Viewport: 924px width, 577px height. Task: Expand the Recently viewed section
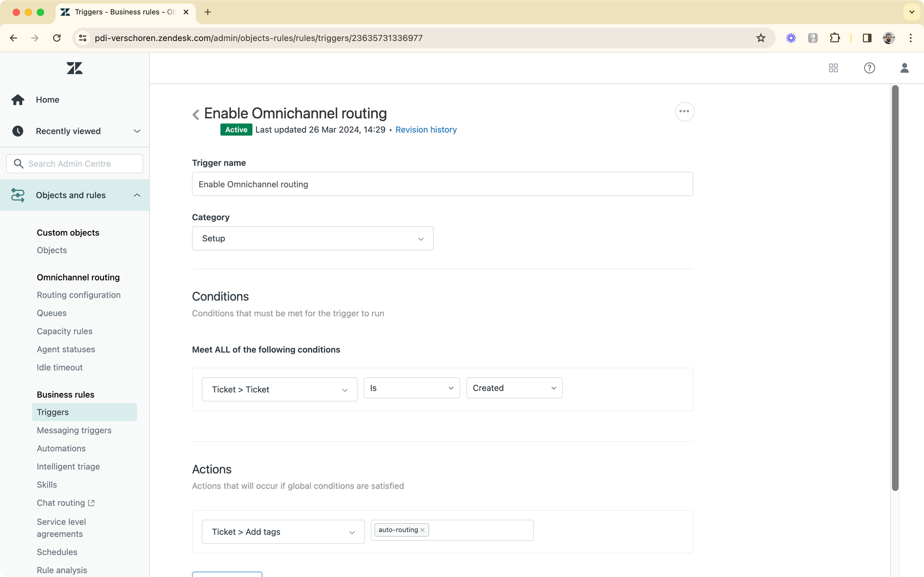[x=137, y=131]
